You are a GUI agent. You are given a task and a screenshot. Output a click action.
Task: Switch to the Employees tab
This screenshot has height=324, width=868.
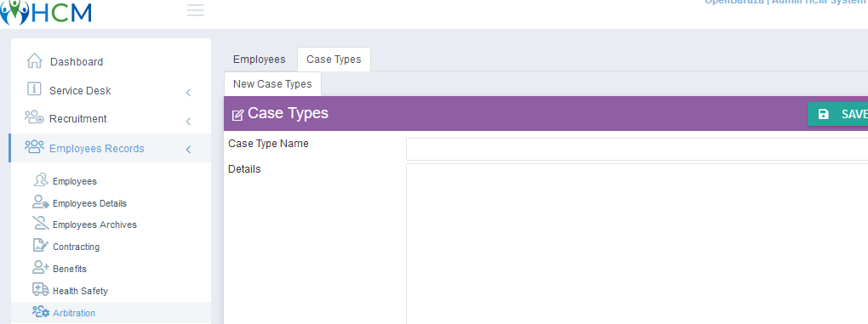click(259, 60)
